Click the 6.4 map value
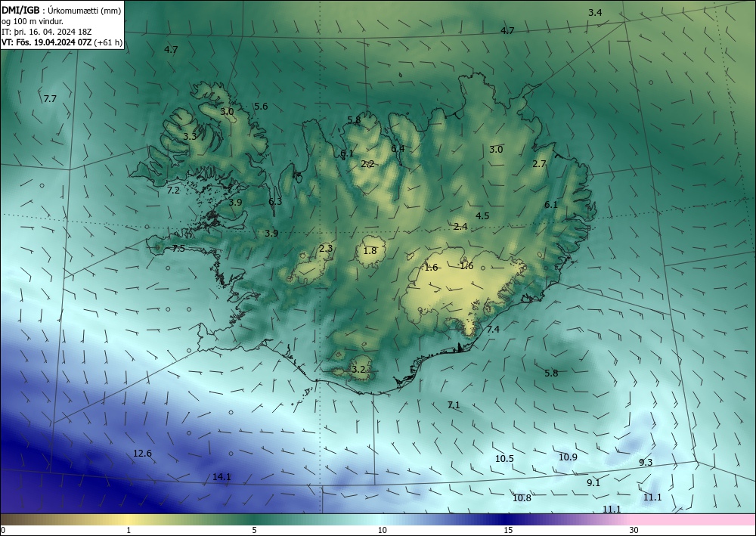The height and width of the screenshot is (536, 756). point(398,148)
